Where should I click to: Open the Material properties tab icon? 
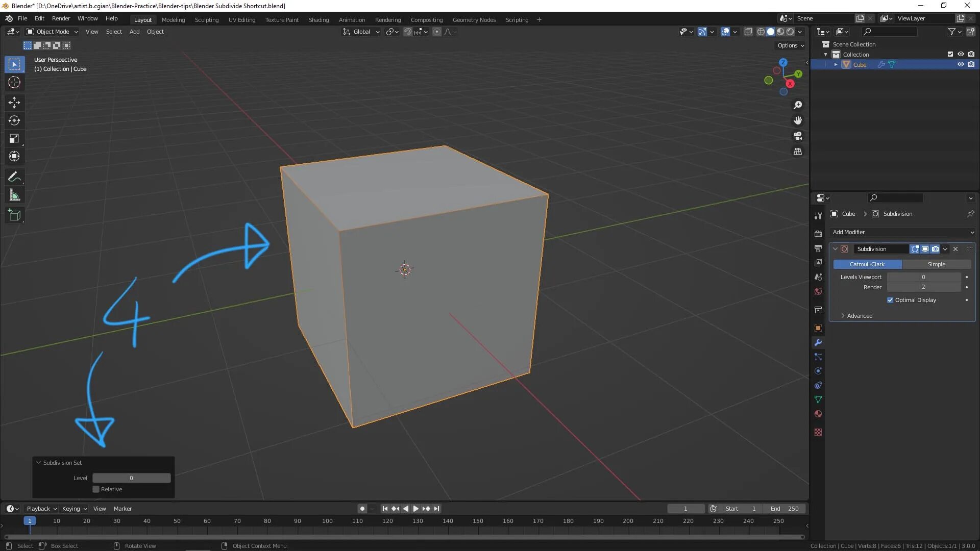point(818,414)
